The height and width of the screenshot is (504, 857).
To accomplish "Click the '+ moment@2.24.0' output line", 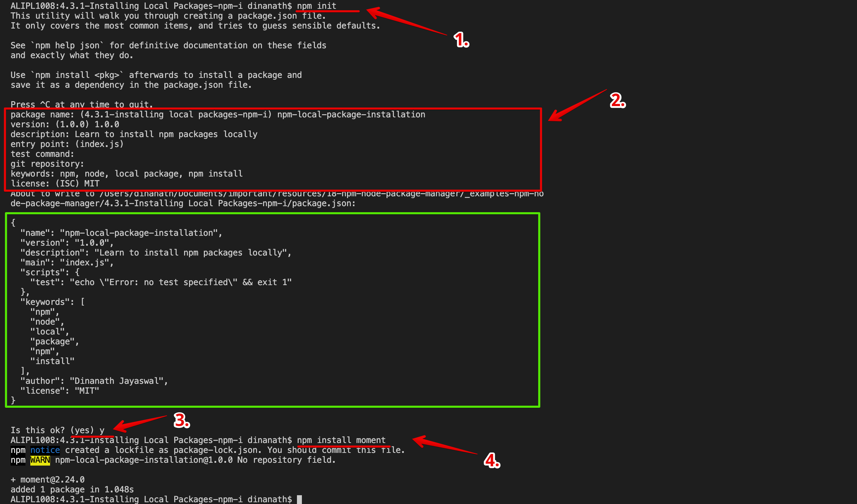I will pyautogui.click(x=48, y=480).
